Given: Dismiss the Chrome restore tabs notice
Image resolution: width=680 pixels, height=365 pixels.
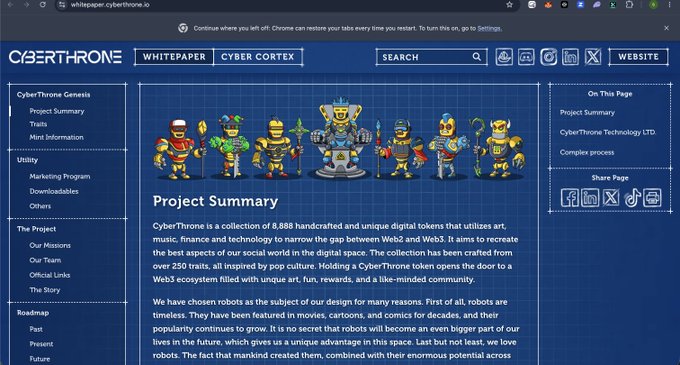Looking at the screenshot, I should click(x=666, y=28).
